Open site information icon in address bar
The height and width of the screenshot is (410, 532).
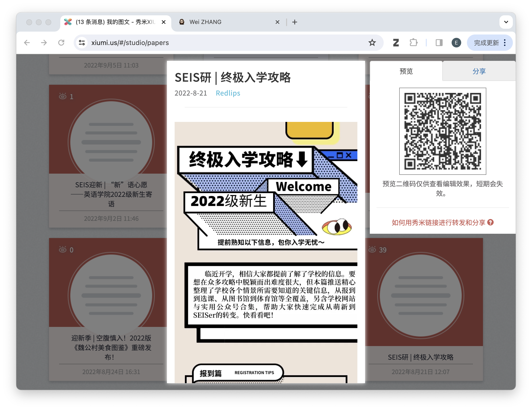pyautogui.click(x=82, y=43)
